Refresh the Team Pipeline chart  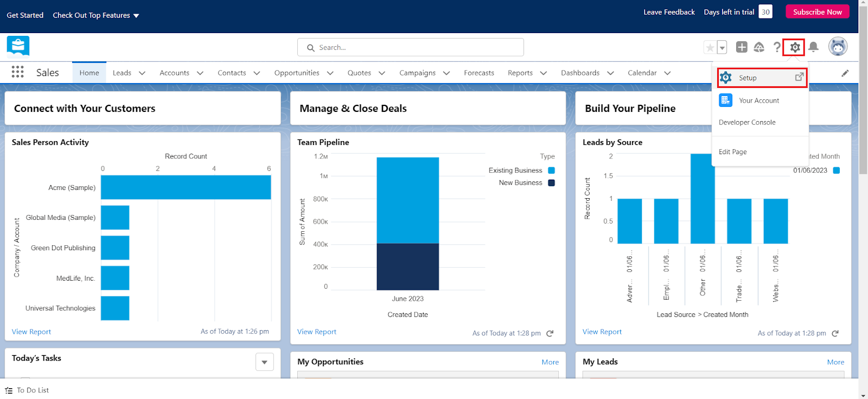(x=550, y=333)
